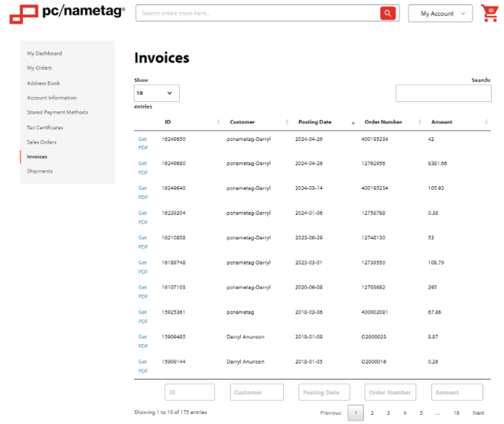Sort table by ID column arrows
This screenshot has height=424, width=504.
[219, 122]
